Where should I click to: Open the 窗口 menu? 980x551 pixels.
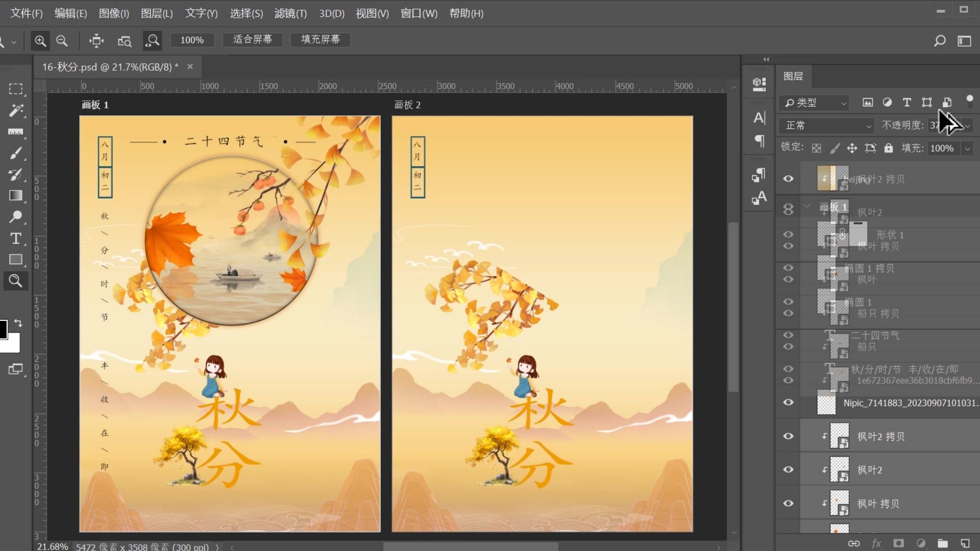419,14
